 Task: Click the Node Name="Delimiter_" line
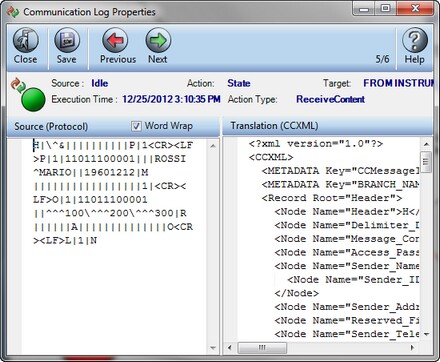pos(347,225)
